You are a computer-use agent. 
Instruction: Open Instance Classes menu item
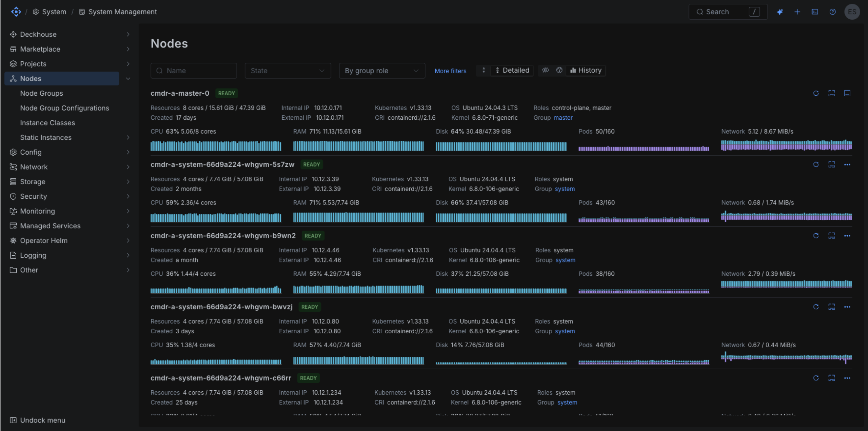pyautogui.click(x=47, y=123)
